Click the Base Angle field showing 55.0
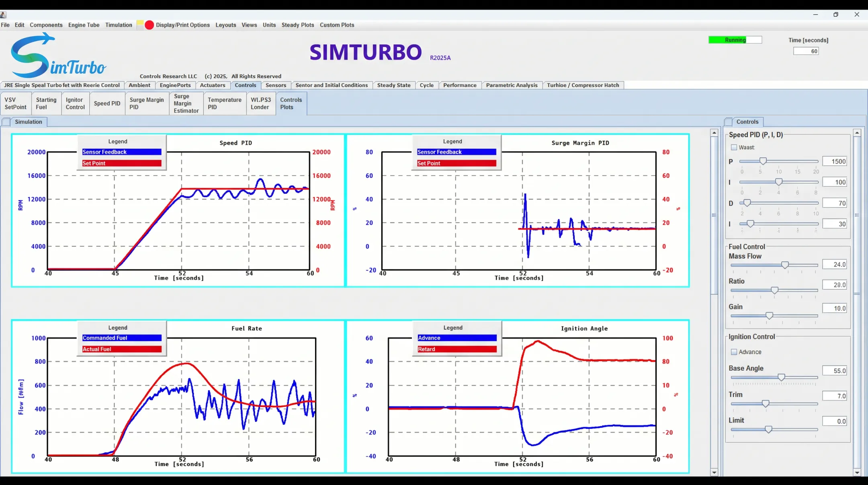 (835, 371)
